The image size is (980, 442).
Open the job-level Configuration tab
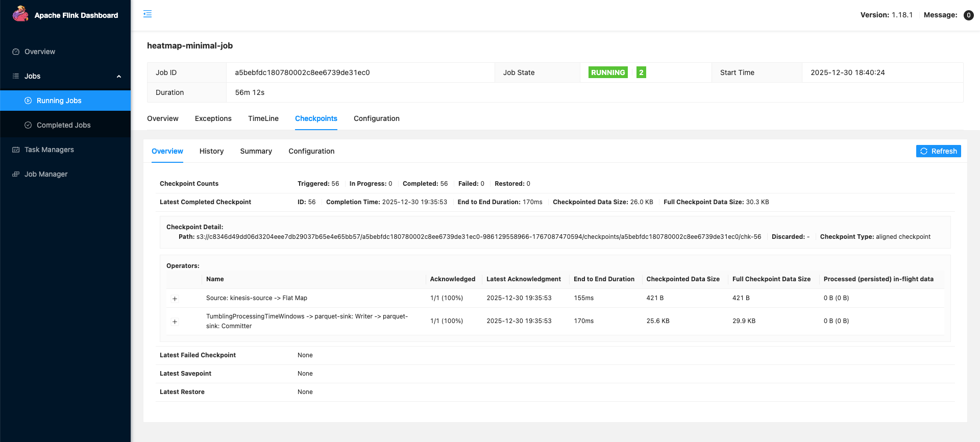(x=376, y=118)
